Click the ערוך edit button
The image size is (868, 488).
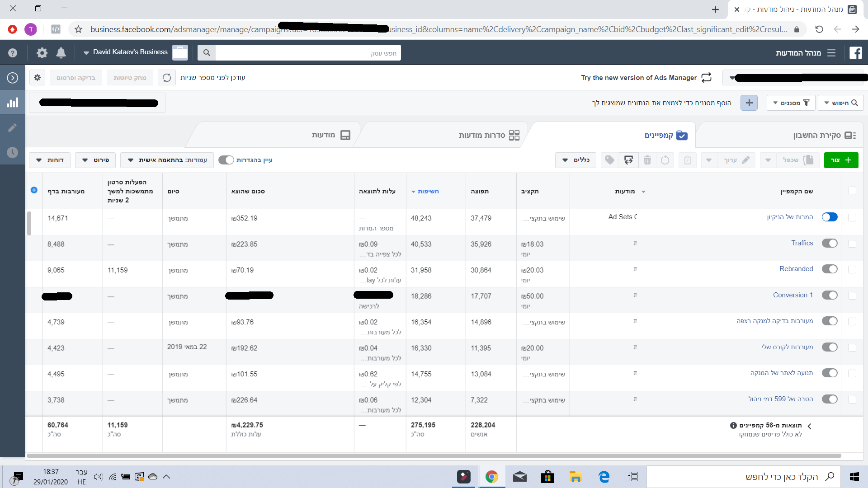point(736,160)
